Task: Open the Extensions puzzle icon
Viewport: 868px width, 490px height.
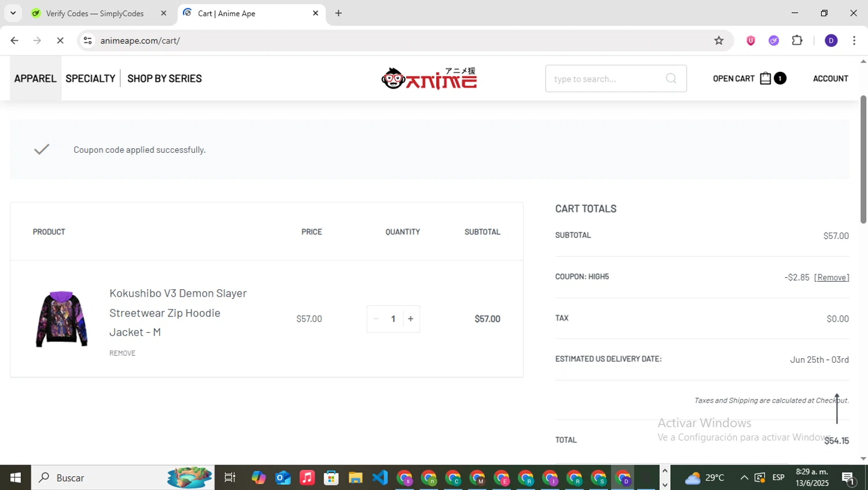Action: pos(797,40)
